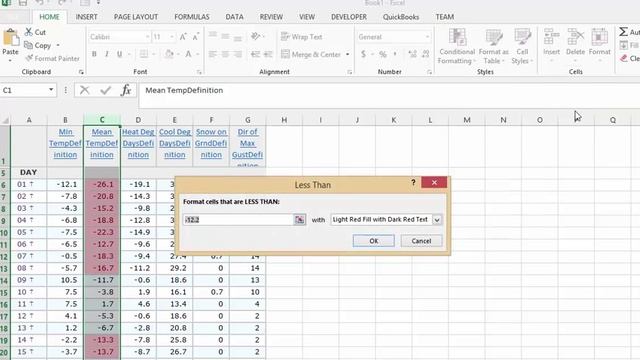Open the General number format dropdown

(427, 37)
